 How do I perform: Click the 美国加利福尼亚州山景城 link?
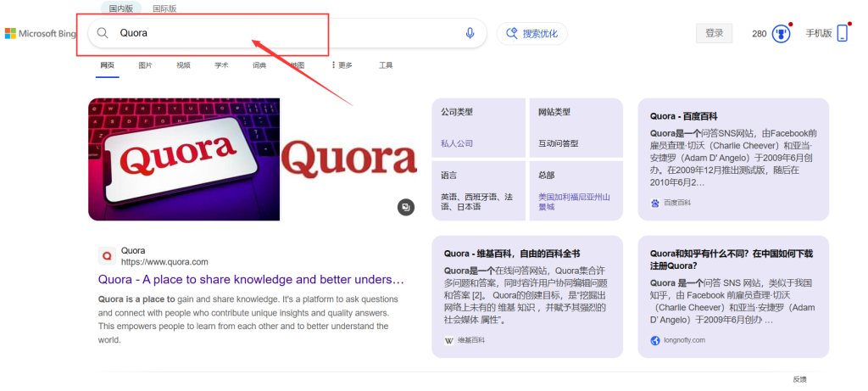tap(574, 202)
